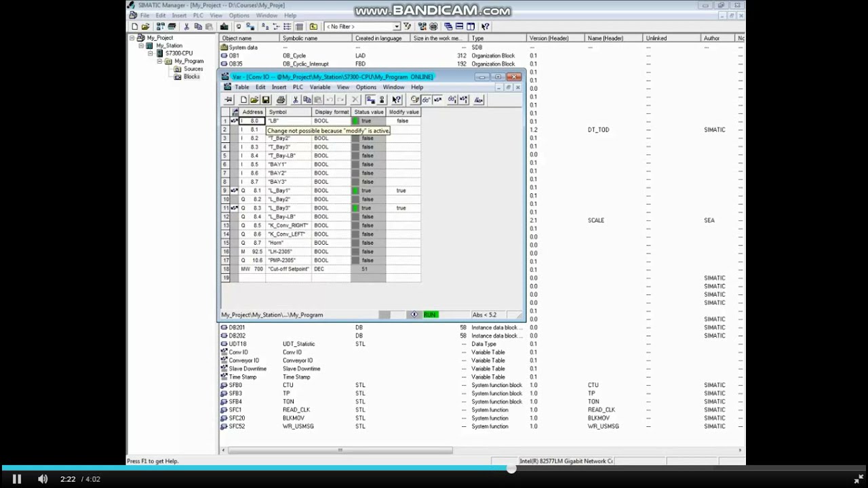Click context Help arrow icon in Var window

coord(397,100)
